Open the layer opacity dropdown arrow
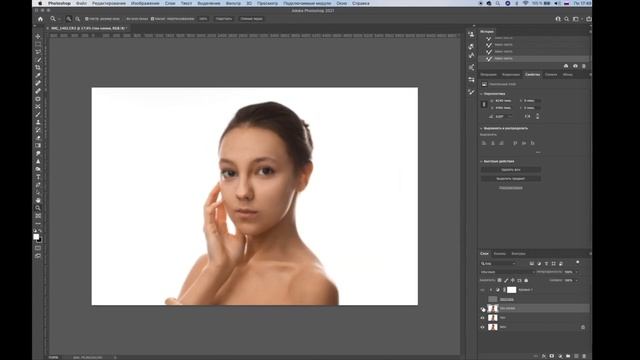 tap(576, 272)
